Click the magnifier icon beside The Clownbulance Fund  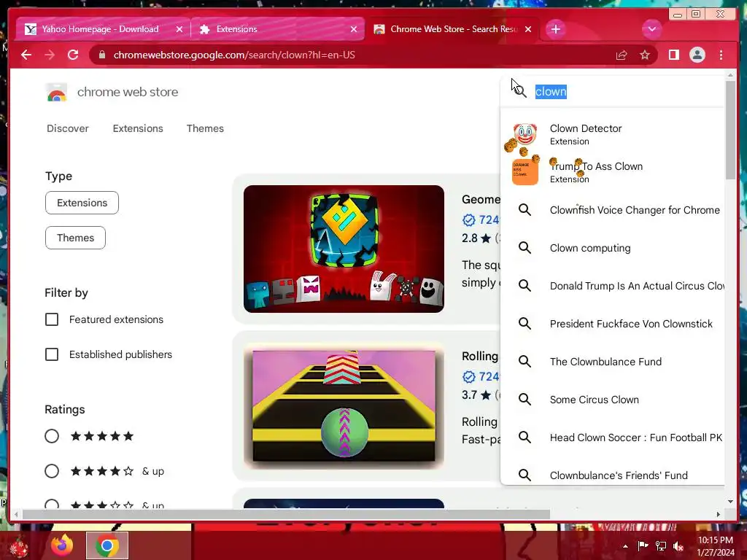525,362
